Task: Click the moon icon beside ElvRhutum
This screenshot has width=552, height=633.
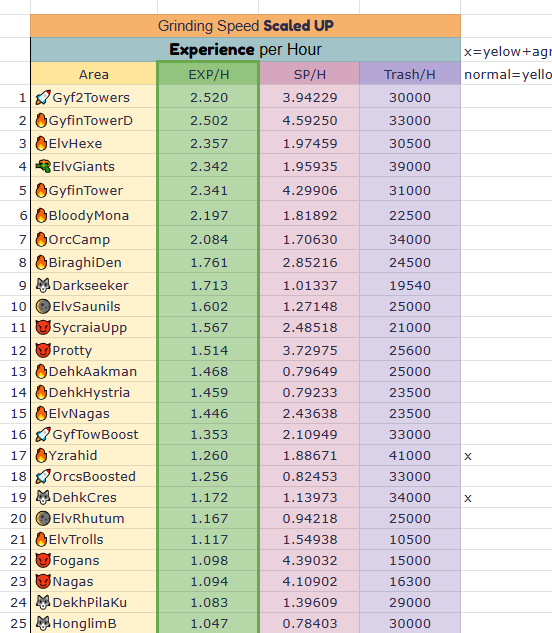Action: coord(43,518)
